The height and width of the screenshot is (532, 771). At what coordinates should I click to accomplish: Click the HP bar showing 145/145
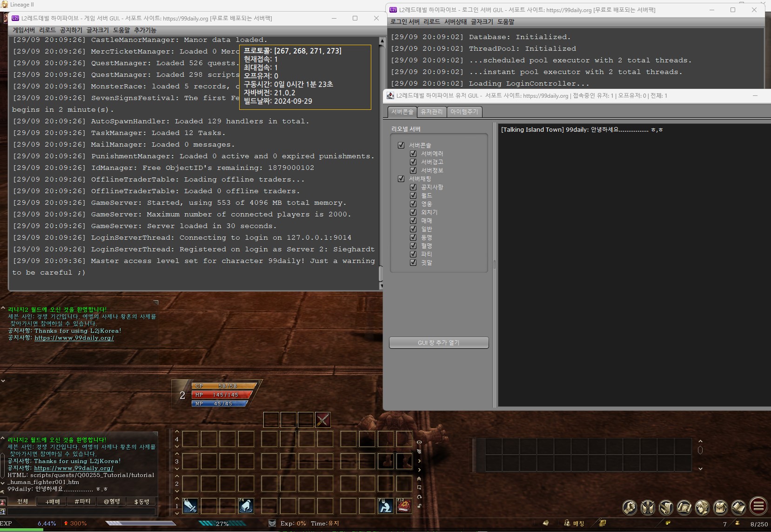coord(221,395)
